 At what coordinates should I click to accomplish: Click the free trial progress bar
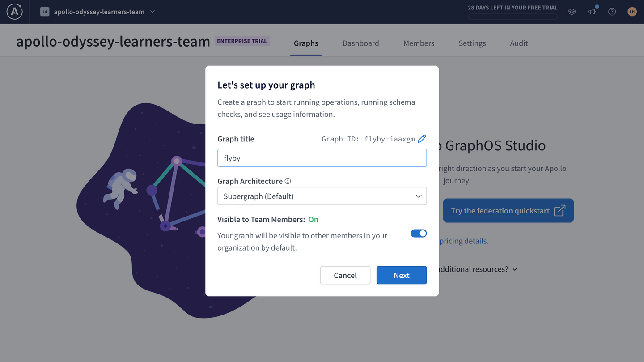513,17
